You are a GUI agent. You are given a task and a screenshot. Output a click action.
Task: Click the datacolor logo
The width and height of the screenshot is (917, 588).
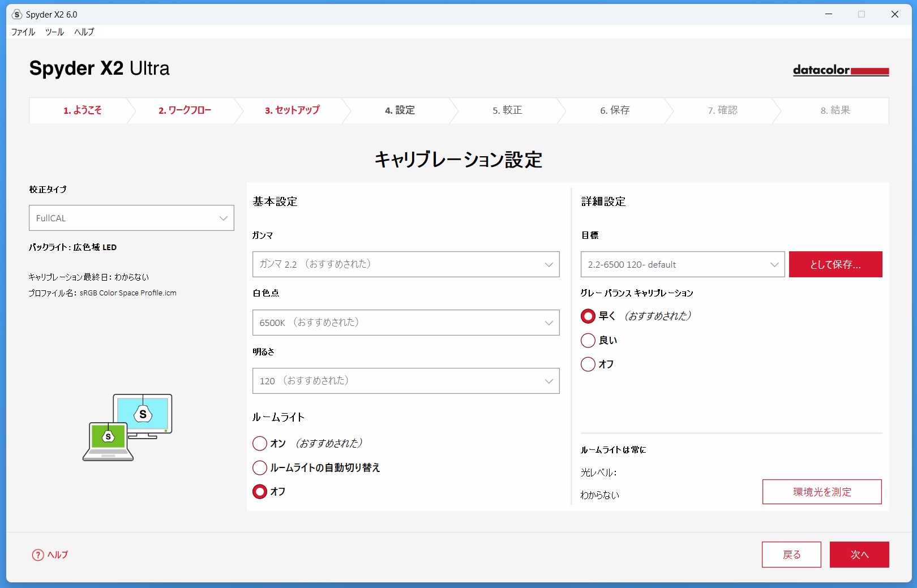(841, 70)
